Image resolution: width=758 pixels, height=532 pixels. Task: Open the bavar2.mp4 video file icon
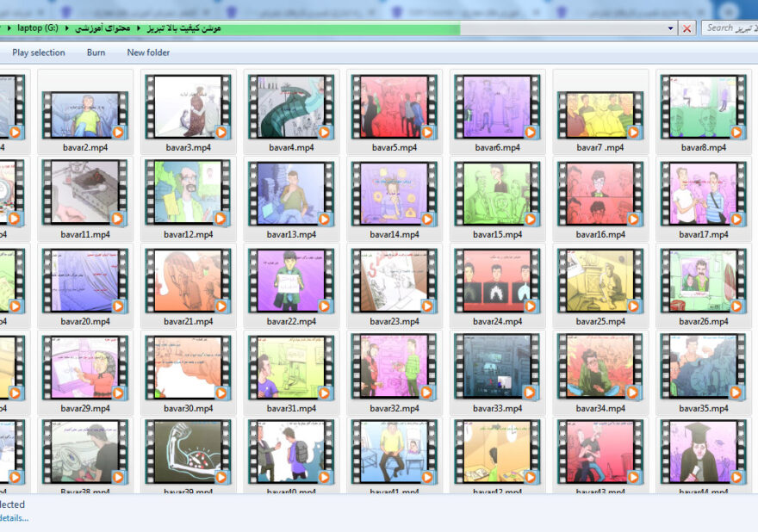coord(85,107)
